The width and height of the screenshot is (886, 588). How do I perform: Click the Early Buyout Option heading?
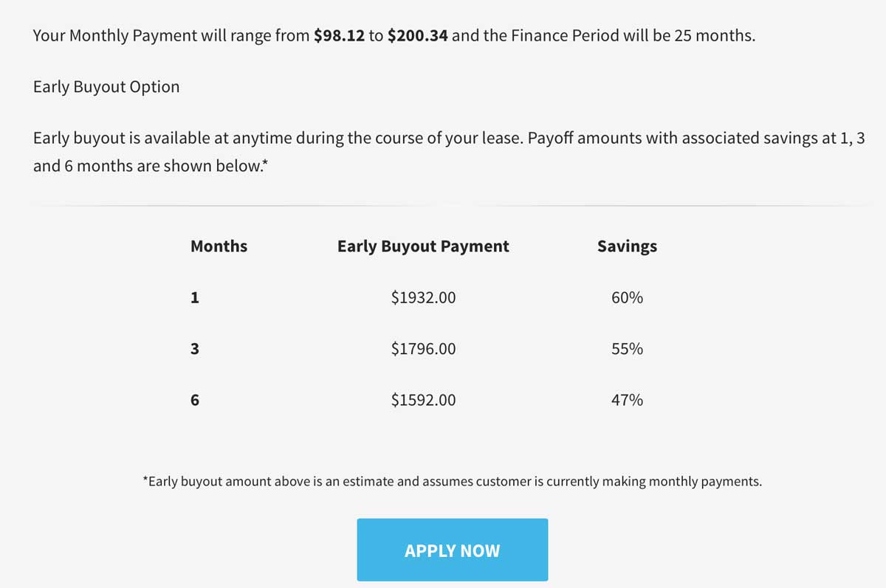pos(106,86)
